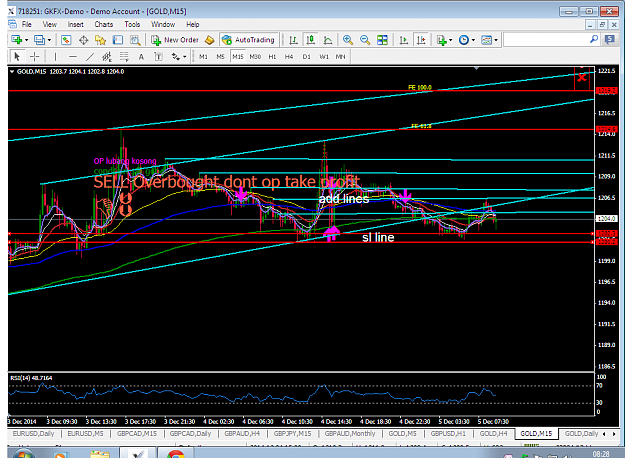Select the Text Label tool

[x=158, y=57]
